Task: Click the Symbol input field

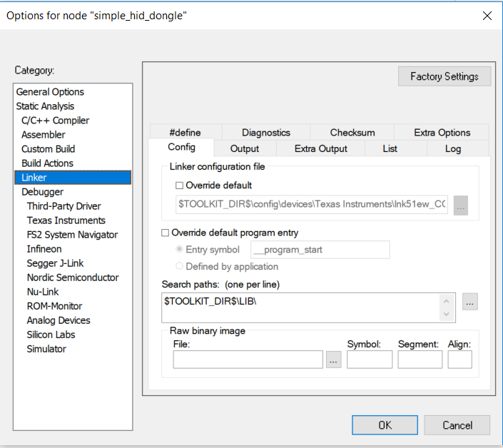Action: (370, 360)
